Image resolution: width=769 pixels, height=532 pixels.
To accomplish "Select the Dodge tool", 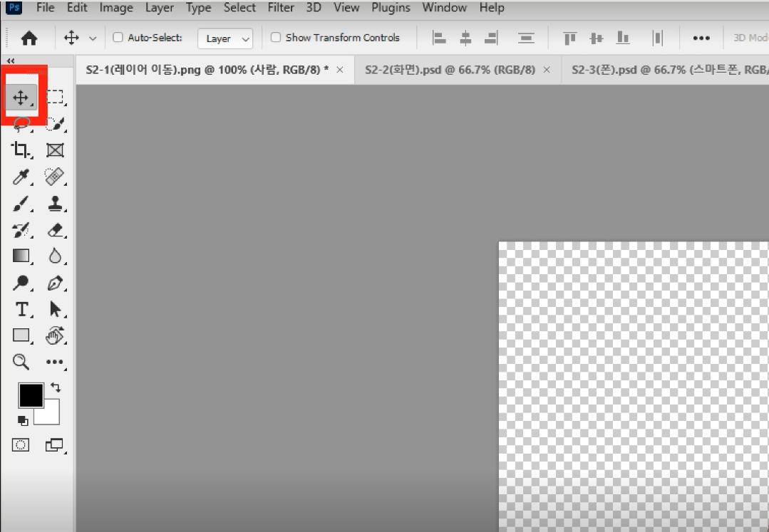I will [21, 283].
